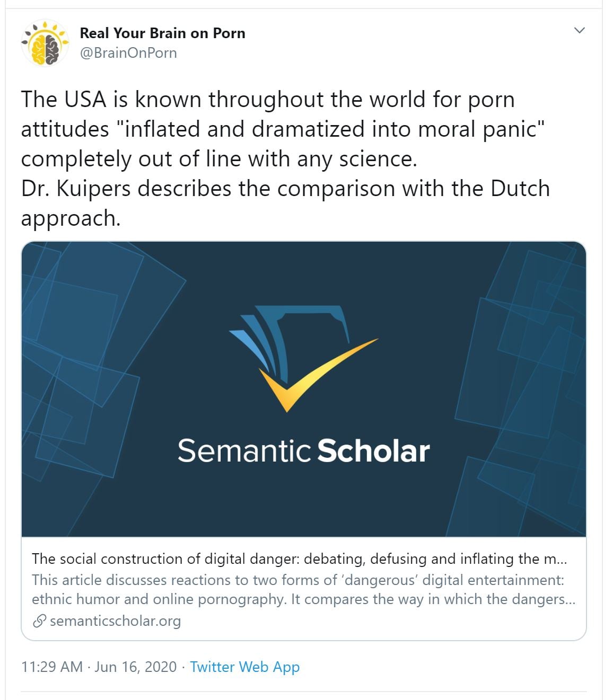Open the card title about digital danger
The image size is (613, 700).
[x=299, y=559]
